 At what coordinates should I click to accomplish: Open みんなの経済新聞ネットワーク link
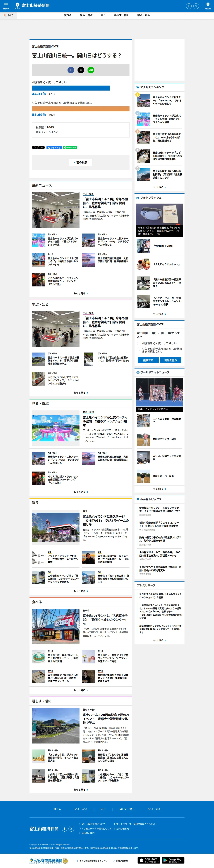tap(92, 861)
